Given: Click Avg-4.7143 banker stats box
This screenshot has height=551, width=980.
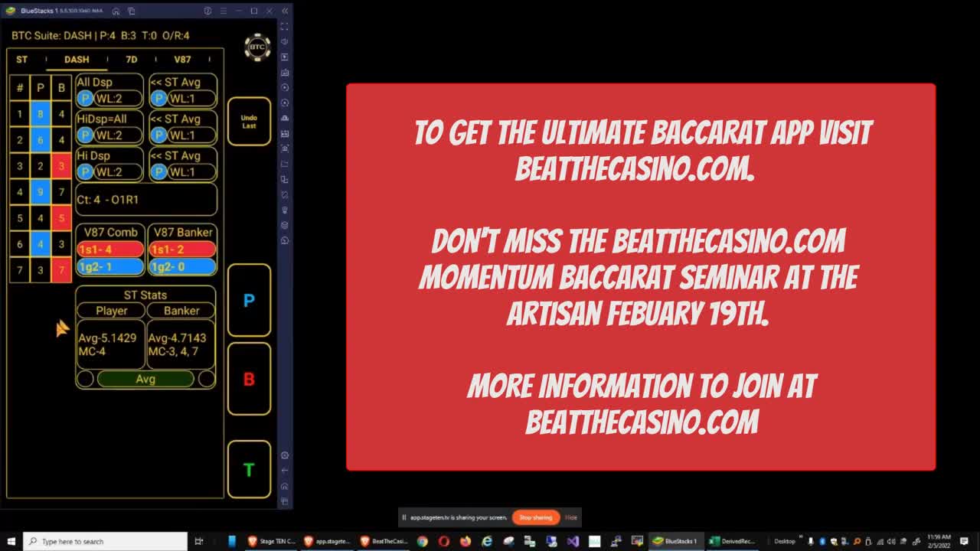Looking at the screenshot, I should click(181, 344).
